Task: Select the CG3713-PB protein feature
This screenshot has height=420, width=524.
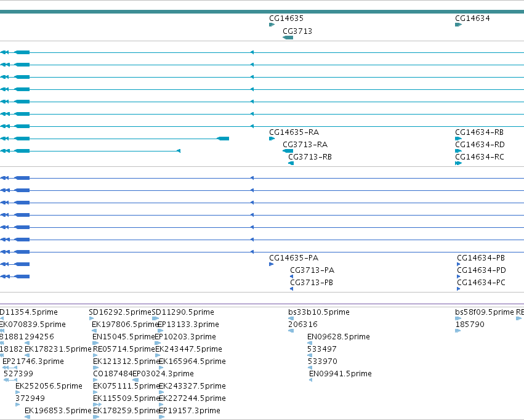Action: (292, 289)
